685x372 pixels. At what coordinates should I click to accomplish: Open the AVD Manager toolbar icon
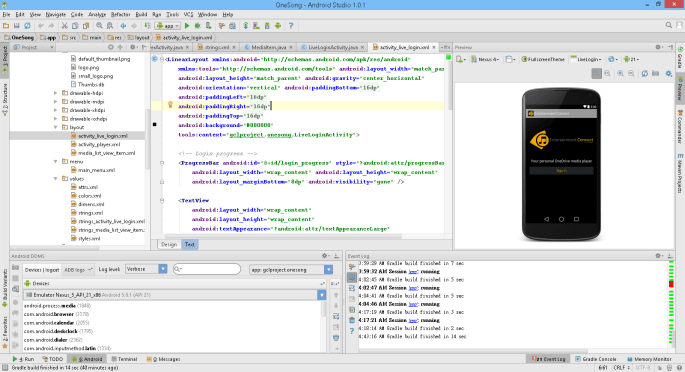click(x=256, y=26)
